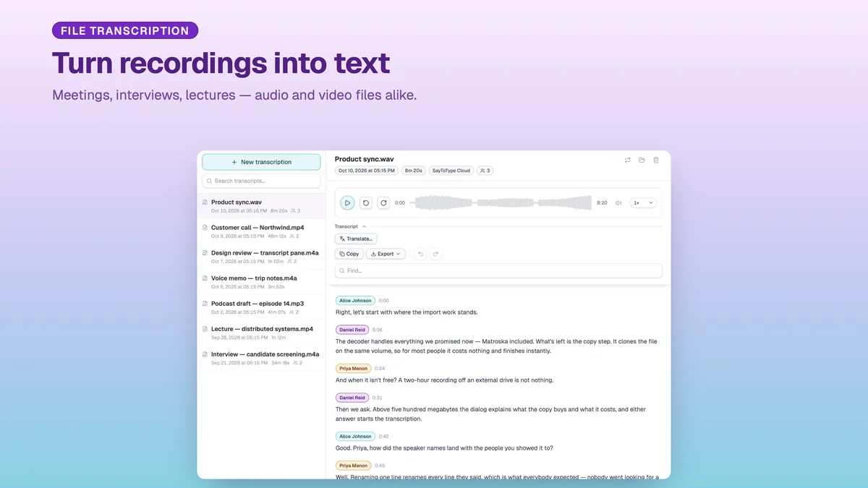The width and height of the screenshot is (868, 488).
Task: Skip backward with the rewind button
Action: (366, 203)
